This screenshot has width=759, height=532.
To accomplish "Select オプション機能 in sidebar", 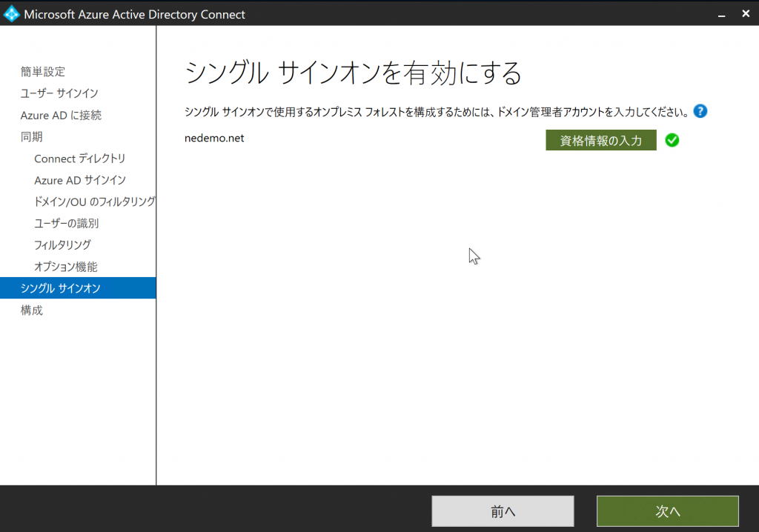I will click(65, 267).
